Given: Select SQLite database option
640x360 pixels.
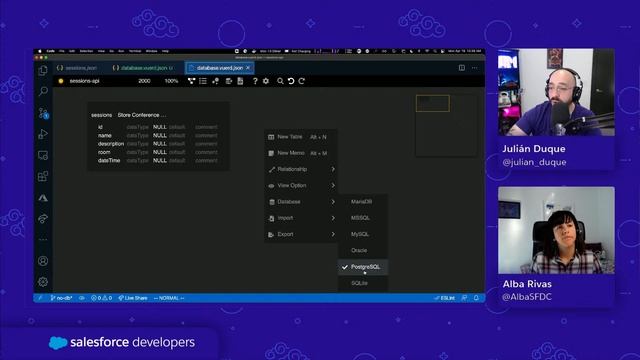Looking at the screenshot, I should [x=363, y=283].
